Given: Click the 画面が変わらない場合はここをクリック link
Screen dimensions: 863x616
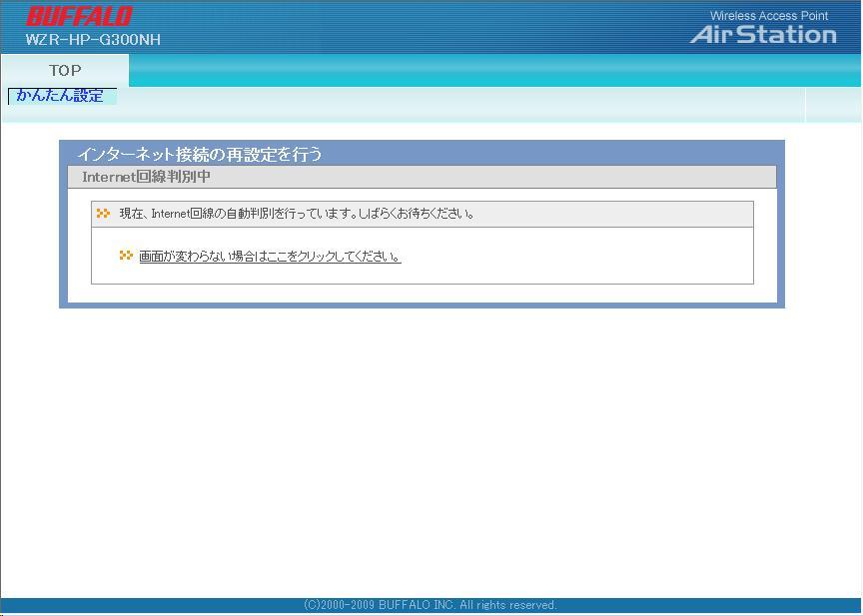Looking at the screenshot, I should (x=270, y=257).
